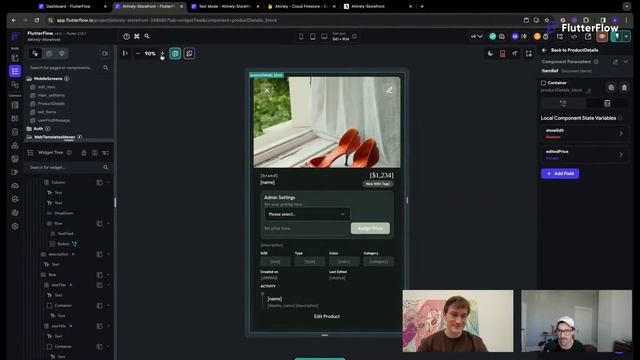Screen dimensions: 640x360
Task: Click the Set price here field
Action: (306, 228)
